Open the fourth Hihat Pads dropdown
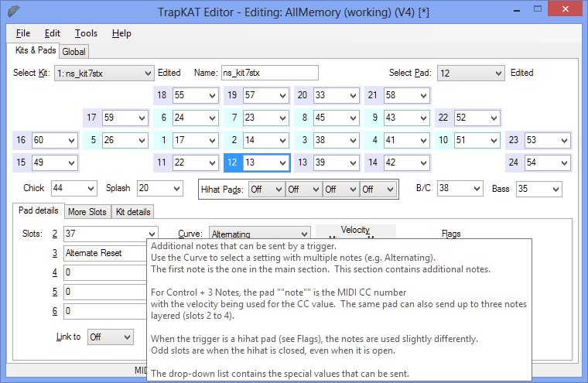 [378, 190]
